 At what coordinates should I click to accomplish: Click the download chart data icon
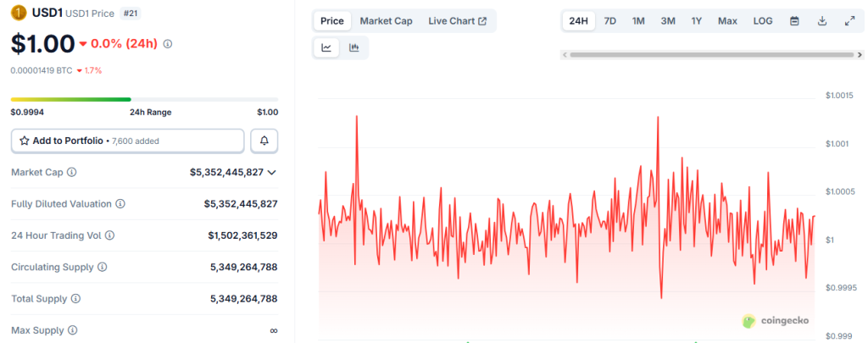coord(822,21)
